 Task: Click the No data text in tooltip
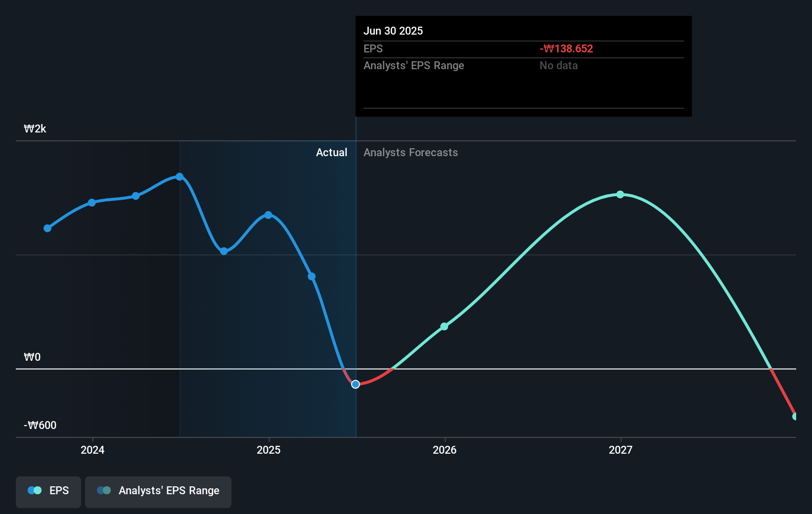[x=558, y=65]
